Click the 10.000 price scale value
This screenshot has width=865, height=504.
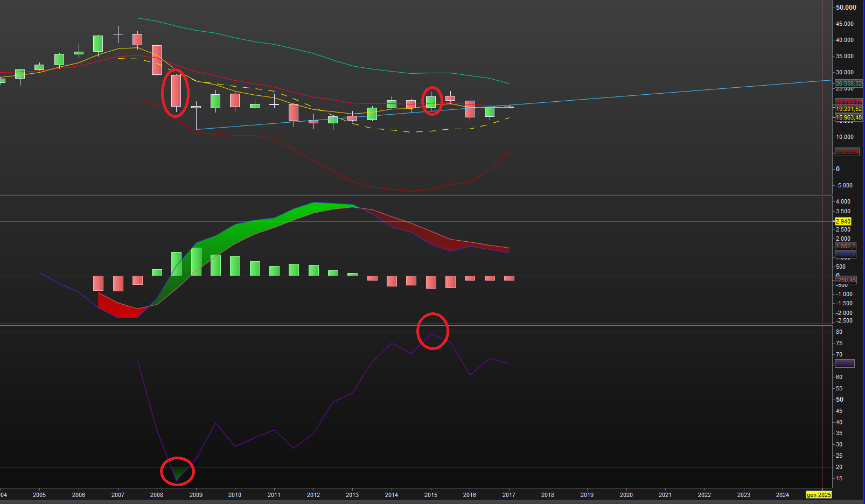tap(845, 137)
